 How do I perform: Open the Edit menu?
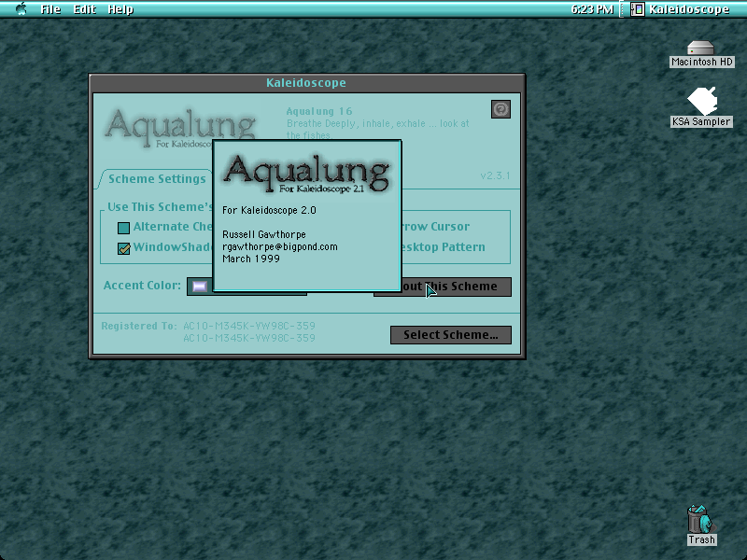pos(84,9)
